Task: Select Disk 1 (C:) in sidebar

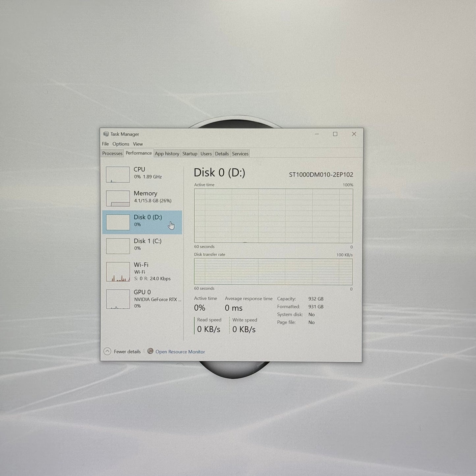Action: click(x=142, y=246)
